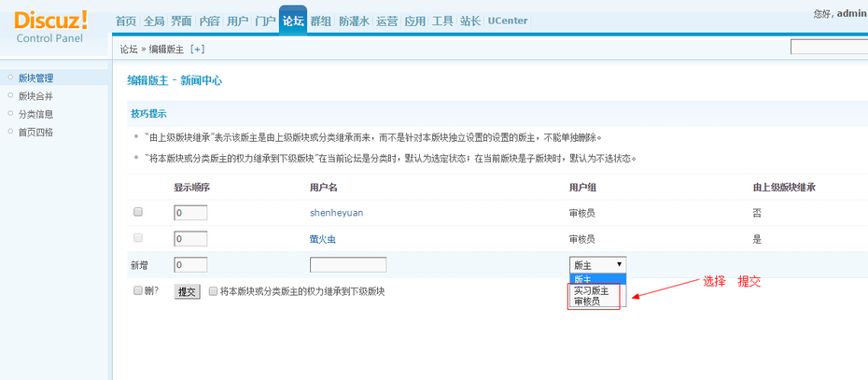The height and width of the screenshot is (380, 868).
Task: Click display order field for 萤火虫
Action: click(190, 239)
